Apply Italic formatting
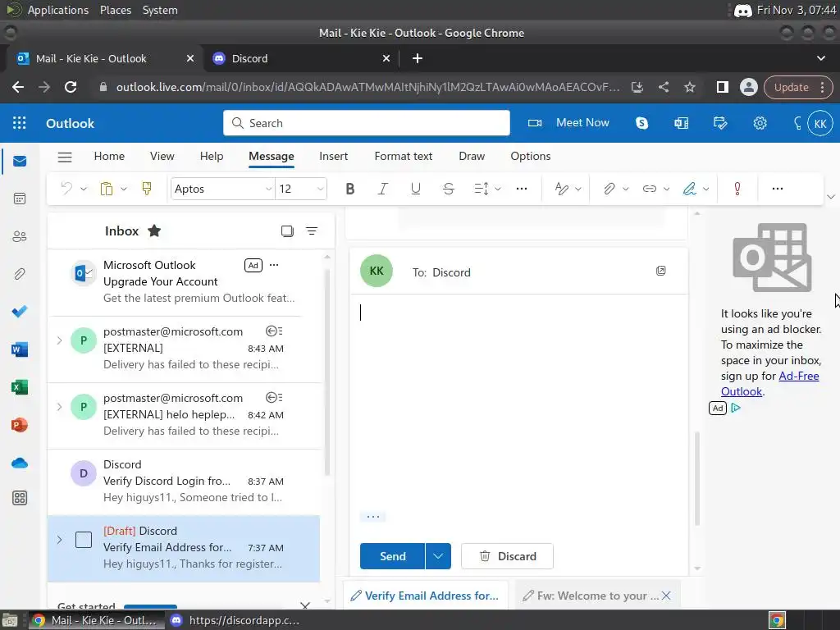The width and height of the screenshot is (840, 630). 382,189
